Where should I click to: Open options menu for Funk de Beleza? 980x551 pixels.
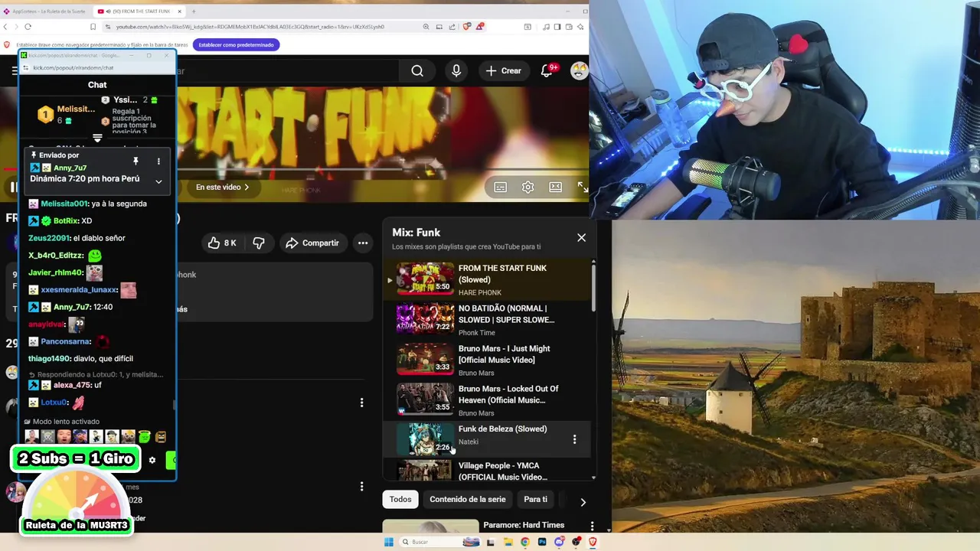(574, 439)
